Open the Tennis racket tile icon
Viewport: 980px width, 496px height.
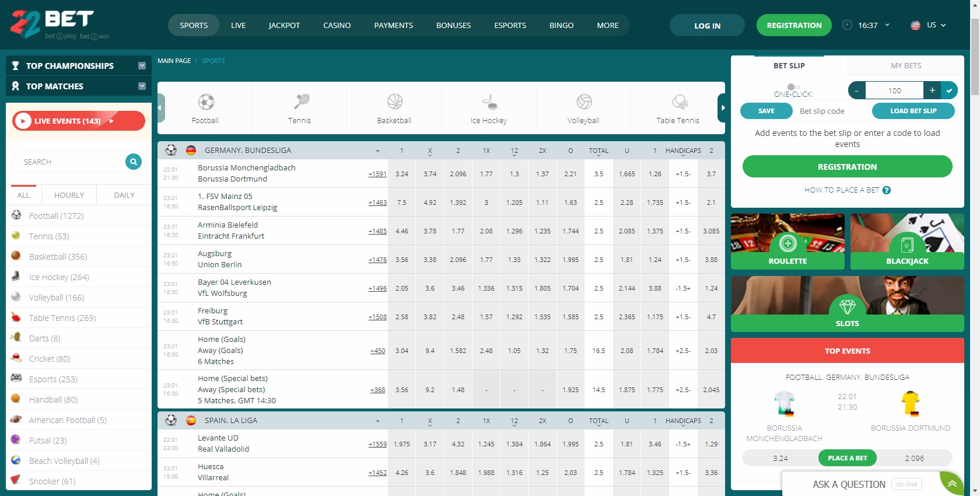pos(302,102)
